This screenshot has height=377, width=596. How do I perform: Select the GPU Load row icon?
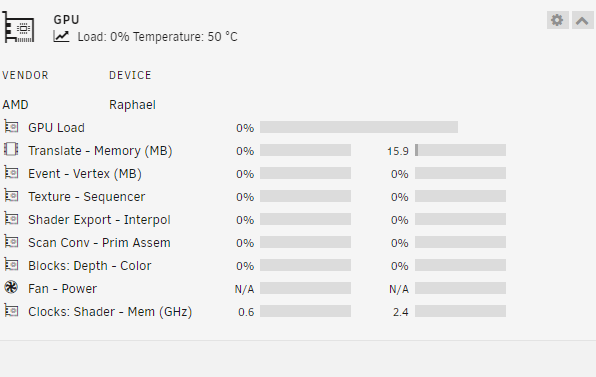click(x=11, y=127)
